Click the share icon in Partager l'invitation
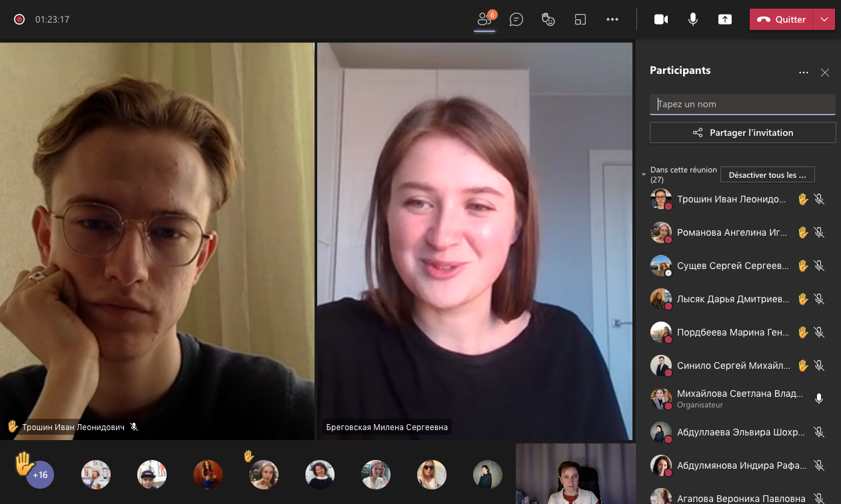Screen dimensions: 841x504 698,132
